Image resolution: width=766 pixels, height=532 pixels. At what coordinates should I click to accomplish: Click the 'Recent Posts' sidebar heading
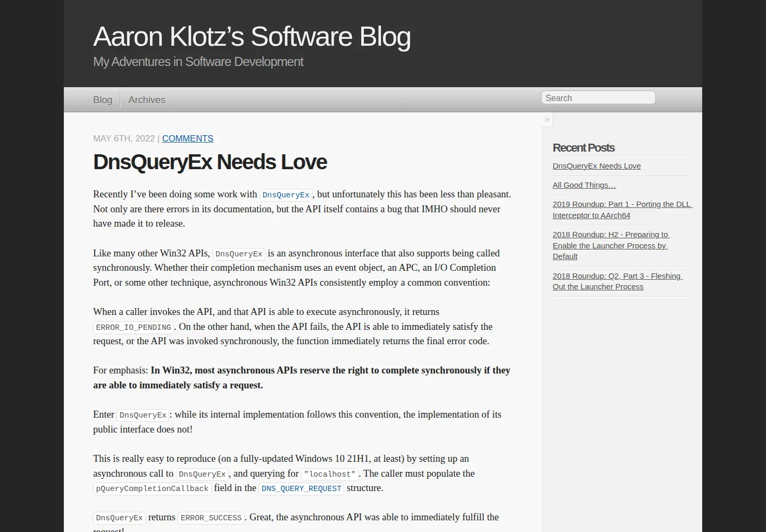584,148
